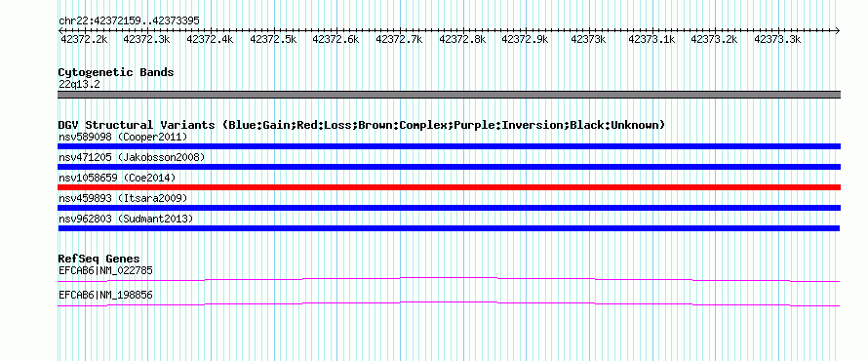Click ruler tick label 42373.3k
Viewport: 868px width, 361px height.
(777, 39)
